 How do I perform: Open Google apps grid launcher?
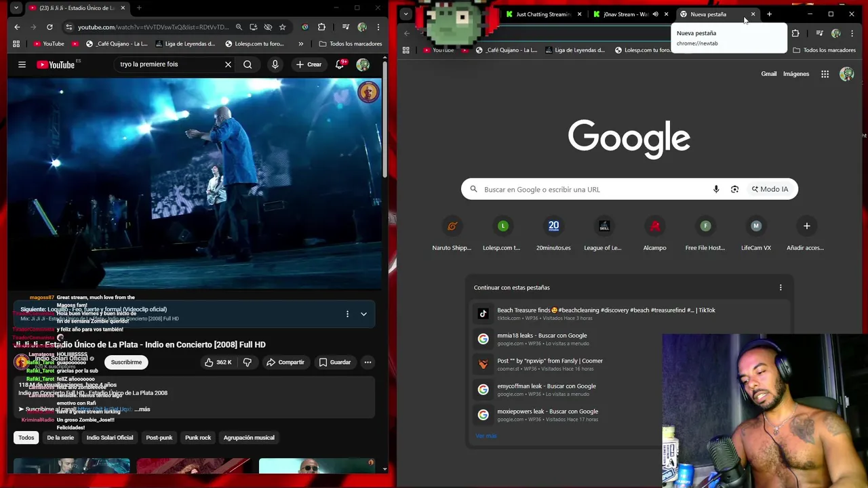coord(825,74)
